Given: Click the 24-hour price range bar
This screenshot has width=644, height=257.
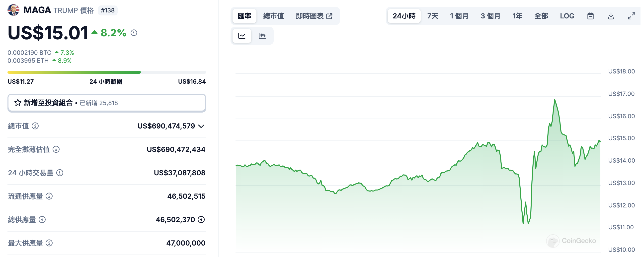Looking at the screenshot, I should [x=107, y=72].
